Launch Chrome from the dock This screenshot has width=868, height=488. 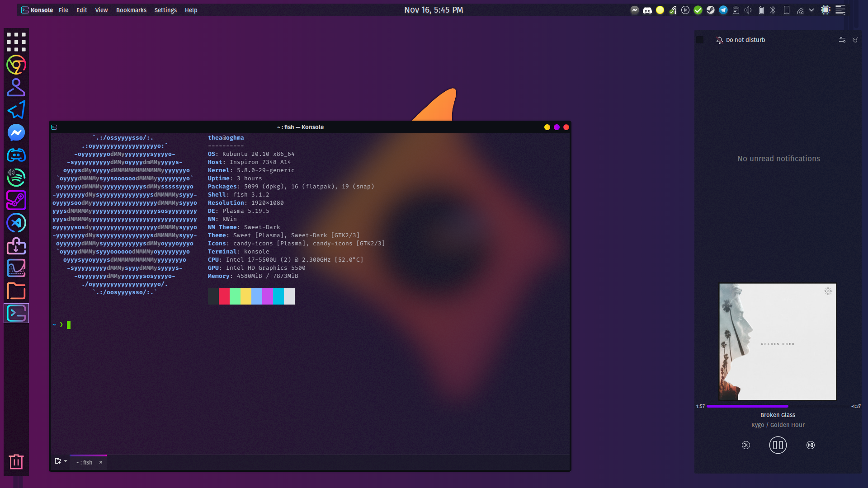(16, 65)
